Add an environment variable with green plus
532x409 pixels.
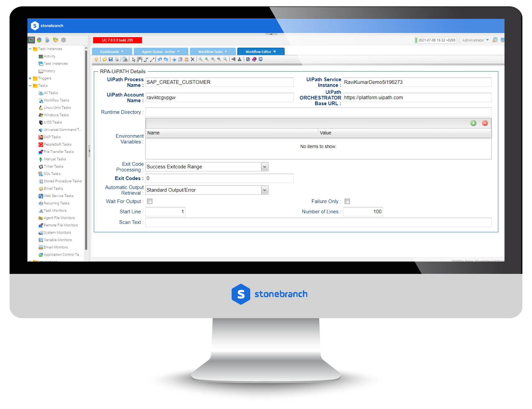[473, 123]
